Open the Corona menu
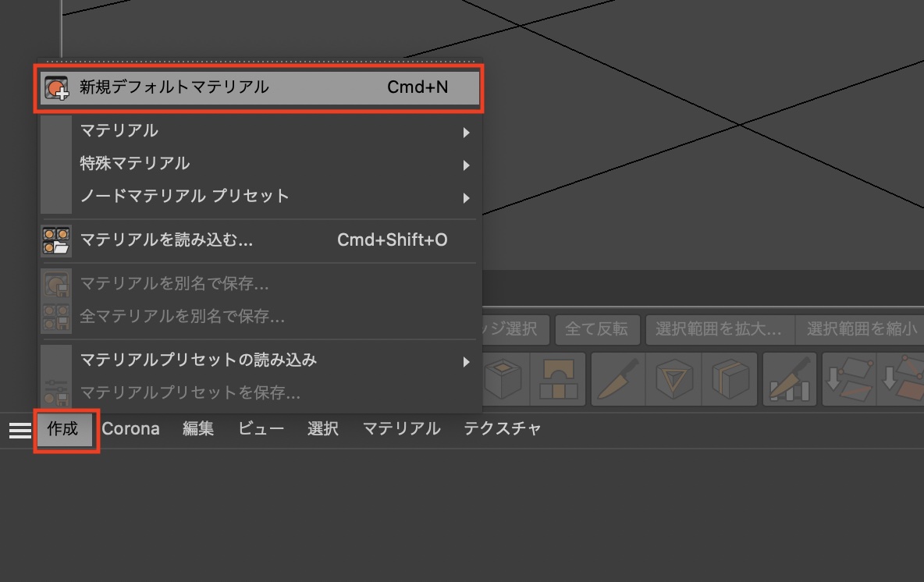 (130, 429)
